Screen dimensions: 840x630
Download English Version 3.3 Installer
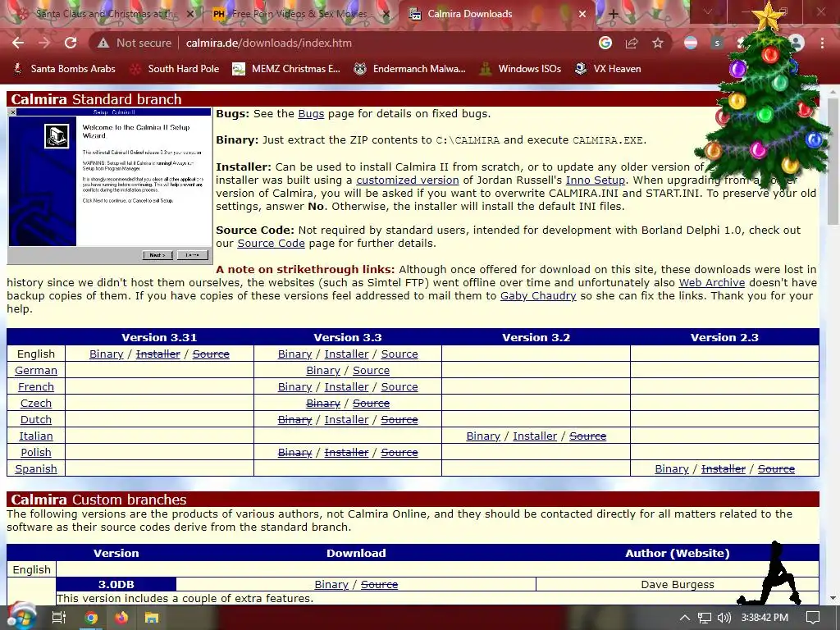click(x=346, y=354)
